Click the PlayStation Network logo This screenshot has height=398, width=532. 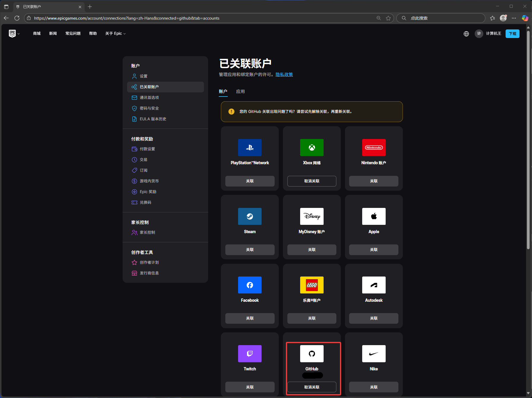[250, 148]
